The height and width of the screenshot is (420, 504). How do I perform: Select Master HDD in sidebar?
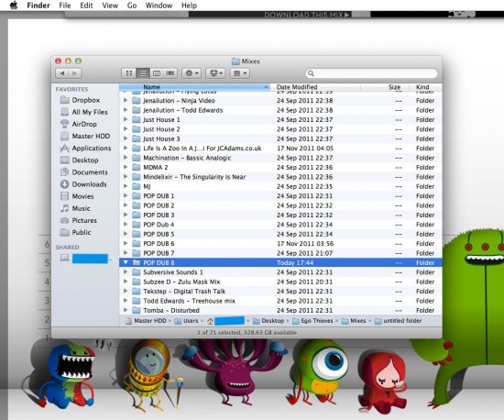click(85, 136)
